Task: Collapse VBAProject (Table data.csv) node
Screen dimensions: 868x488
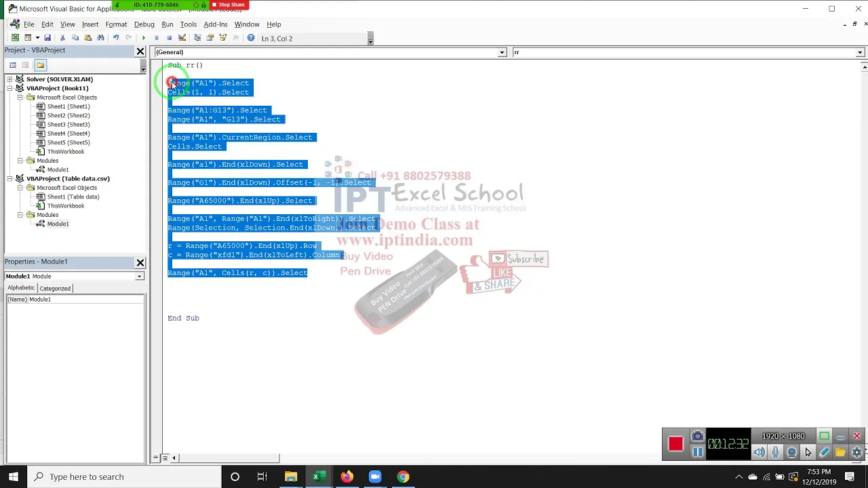Action: coord(9,178)
